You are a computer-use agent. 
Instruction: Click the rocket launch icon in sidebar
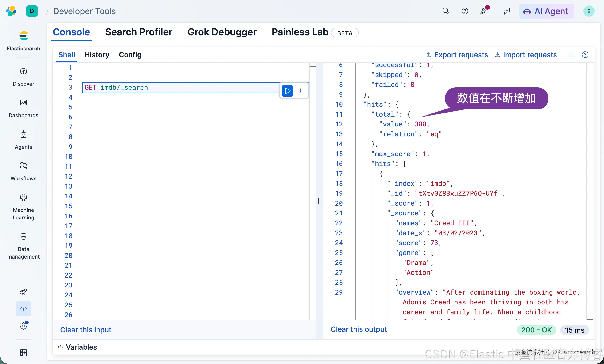(x=23, y=292)
